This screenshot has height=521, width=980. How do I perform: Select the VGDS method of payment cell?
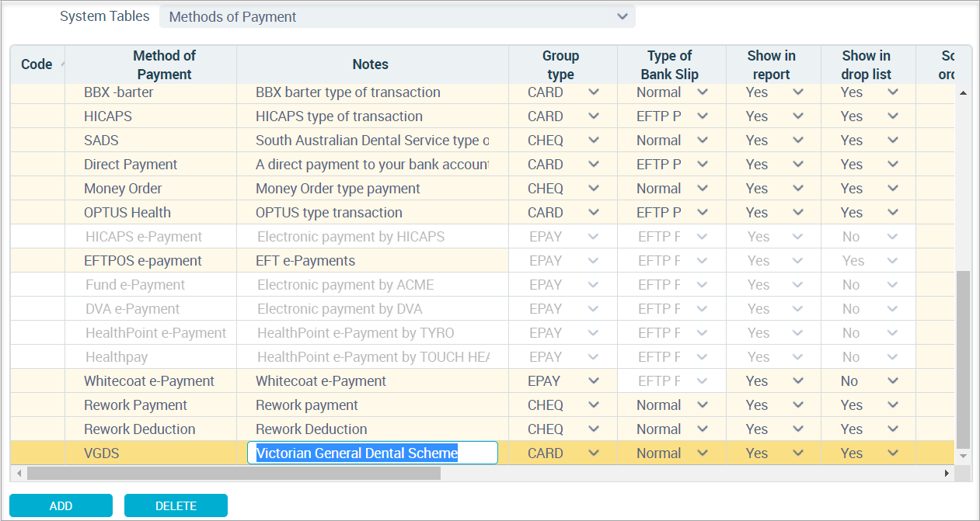tap(151, 453)
